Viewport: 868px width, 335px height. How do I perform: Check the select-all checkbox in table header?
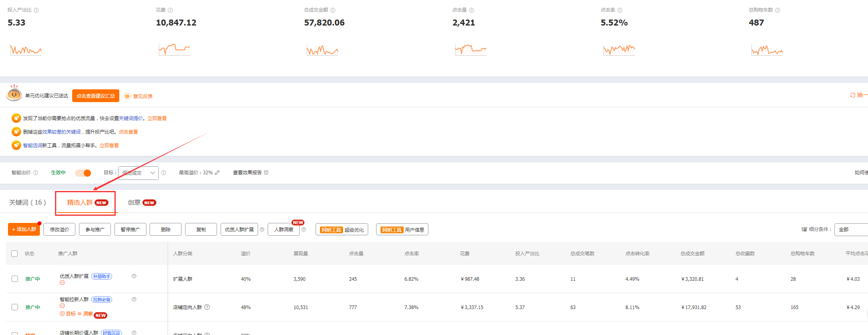click(x=14, y=254)
